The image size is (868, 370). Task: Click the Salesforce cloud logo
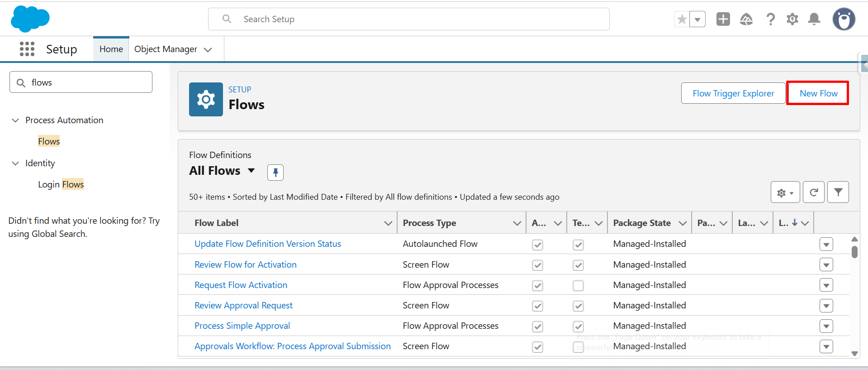point(30,19)
